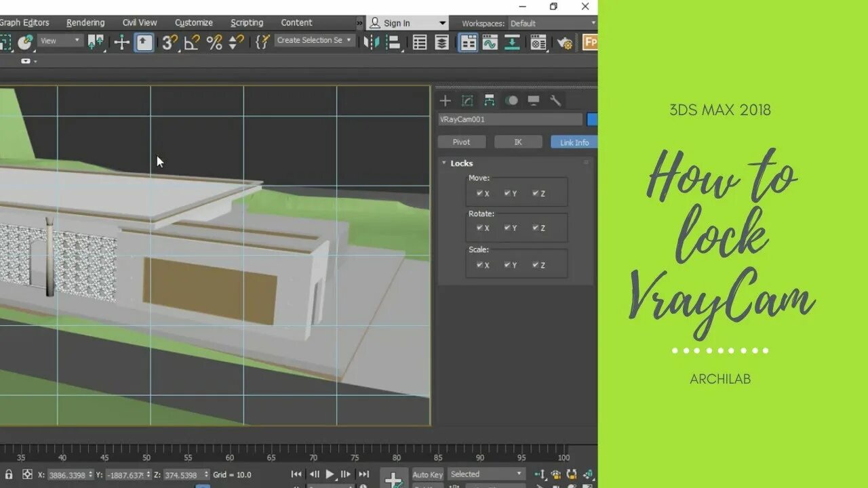
Task: Open the Scripting menu
Action: [247, 23]
